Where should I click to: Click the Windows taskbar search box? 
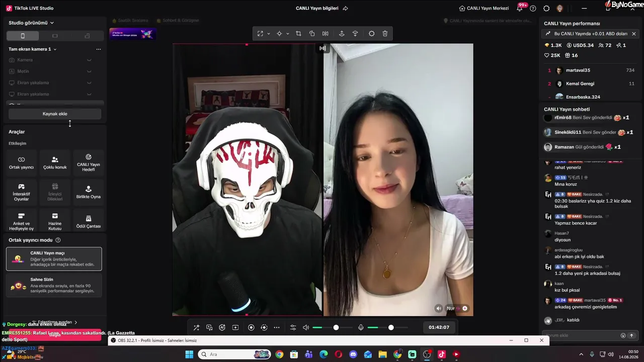click(x=234, y=354)
